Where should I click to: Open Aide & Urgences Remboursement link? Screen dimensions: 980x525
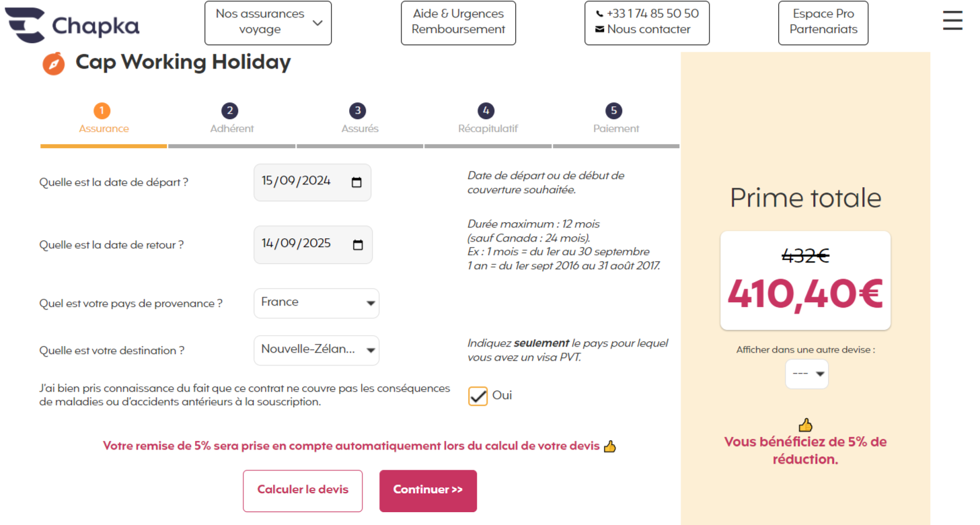pyautogui.click(x=458, y=23)
